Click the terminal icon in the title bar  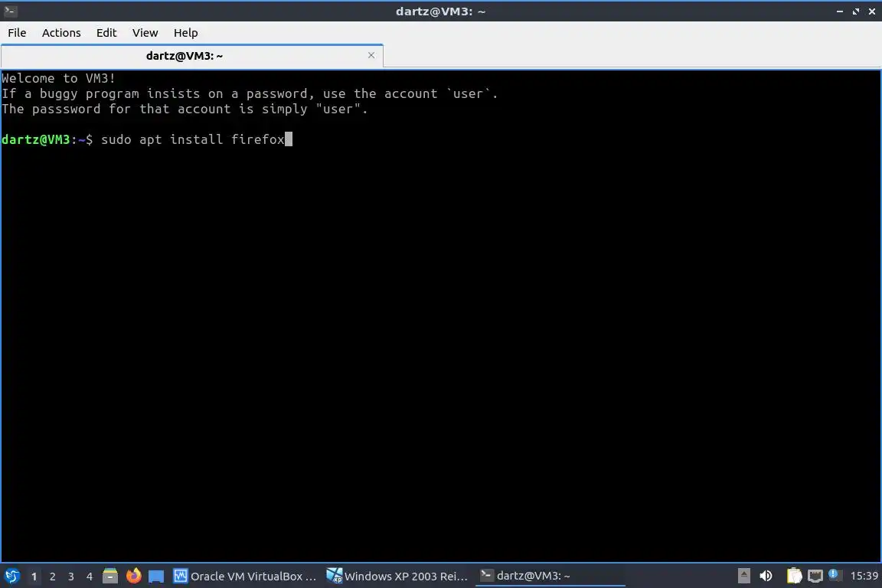point(10,11)
